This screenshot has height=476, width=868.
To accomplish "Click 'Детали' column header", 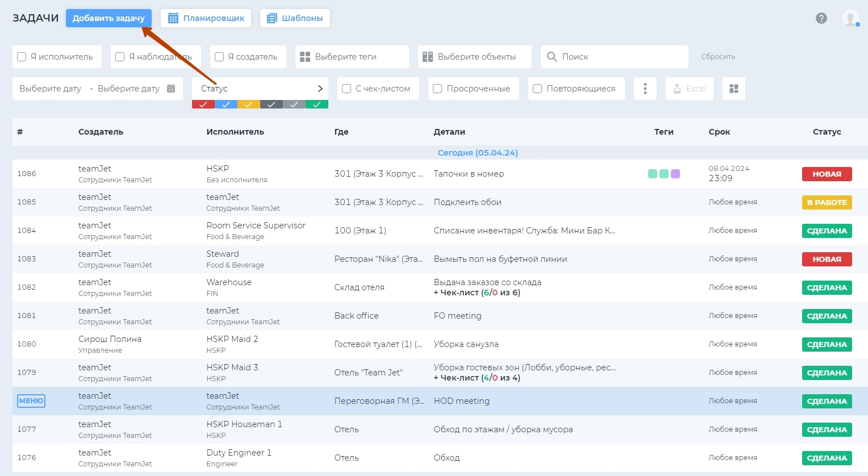I will click(x=449, y=132).
